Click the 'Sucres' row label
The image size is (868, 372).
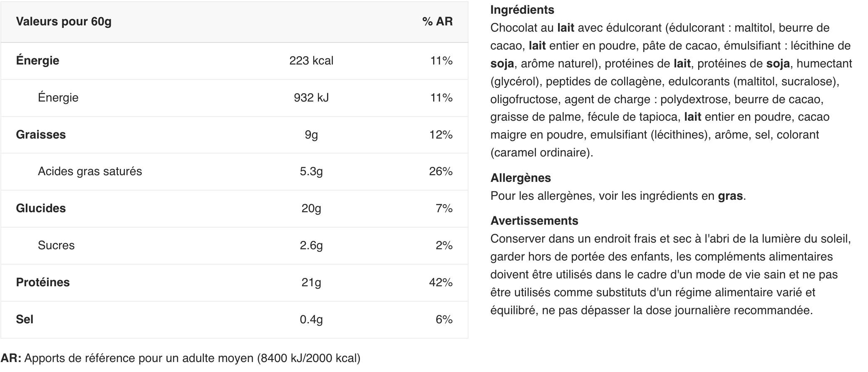coord(56,246)
